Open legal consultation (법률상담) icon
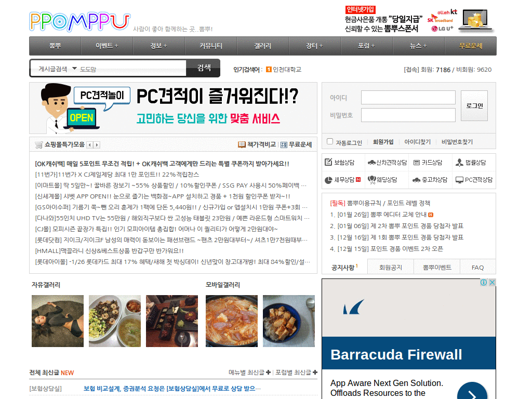 click(459, 163)
